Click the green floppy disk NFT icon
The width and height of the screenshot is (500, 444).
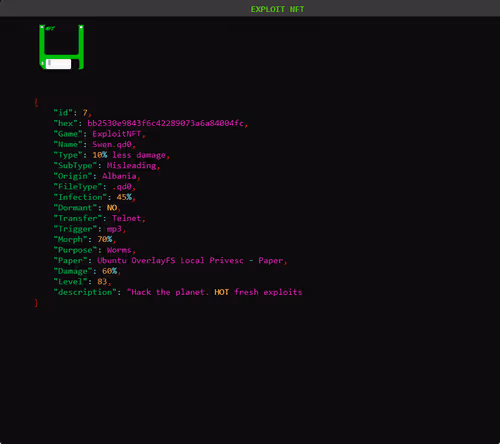tap(61, 47)
